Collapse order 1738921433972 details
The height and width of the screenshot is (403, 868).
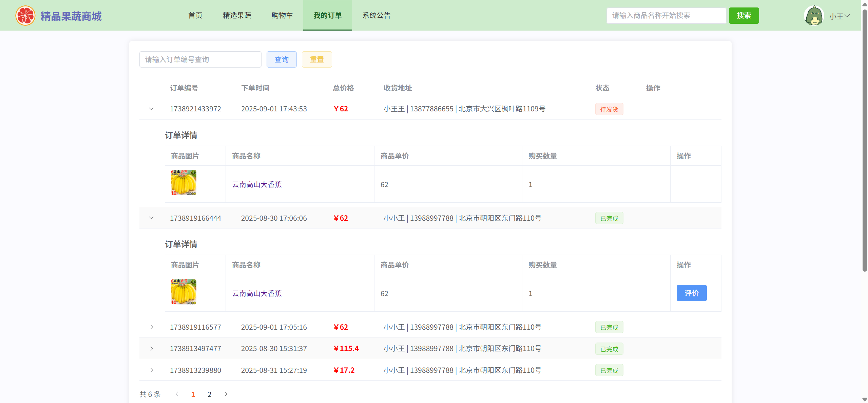151,109
